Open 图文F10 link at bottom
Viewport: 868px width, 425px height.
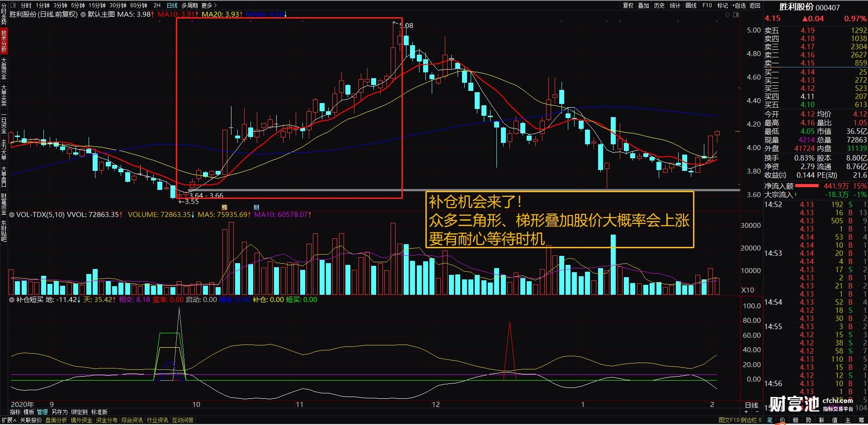[x=729, y=420]
